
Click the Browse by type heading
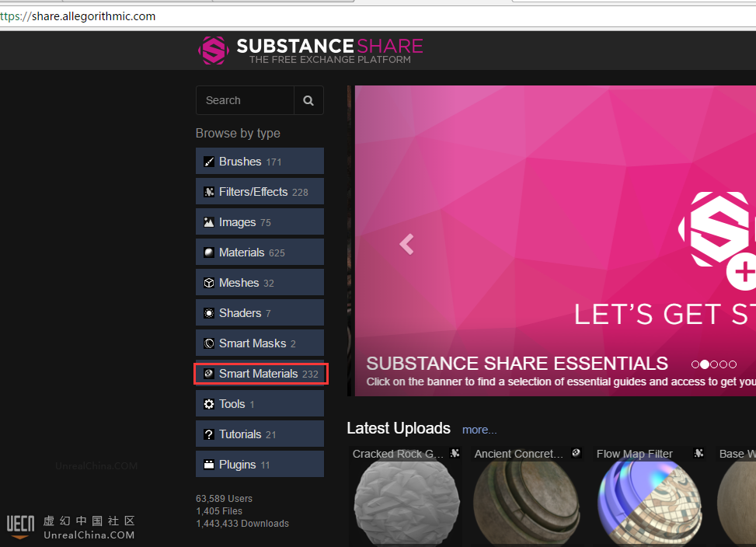[239, 134]
